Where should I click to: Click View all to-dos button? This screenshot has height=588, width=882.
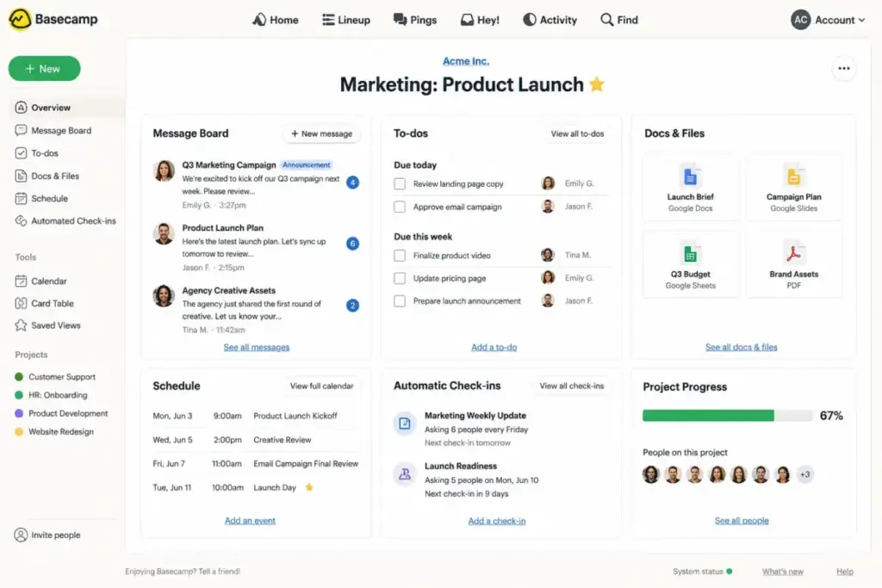point(577,133)
